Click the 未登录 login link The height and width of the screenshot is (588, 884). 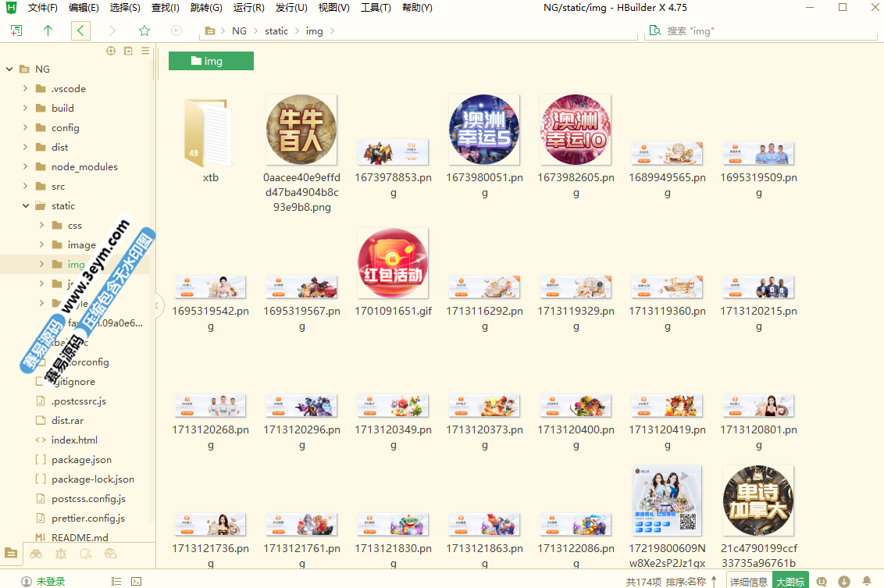(x=51, y=581)
